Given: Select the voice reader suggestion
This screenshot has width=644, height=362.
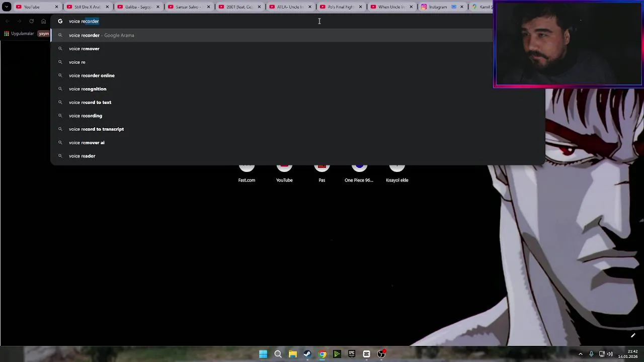Looking at the screenshot, I should click(298, 156).
